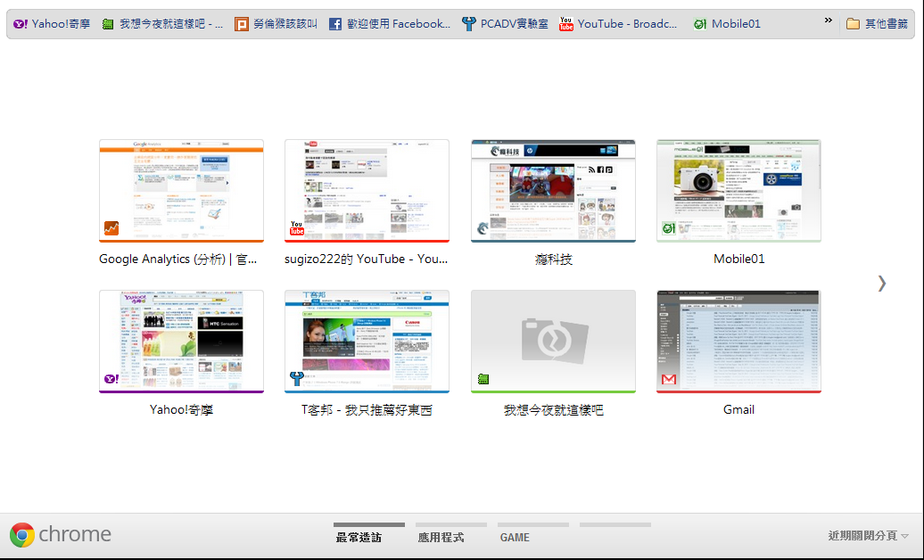Click the 癮科技 title link
Image resolution: width=924 pixels, height=560 pixels.
click(x=553, y=259)
